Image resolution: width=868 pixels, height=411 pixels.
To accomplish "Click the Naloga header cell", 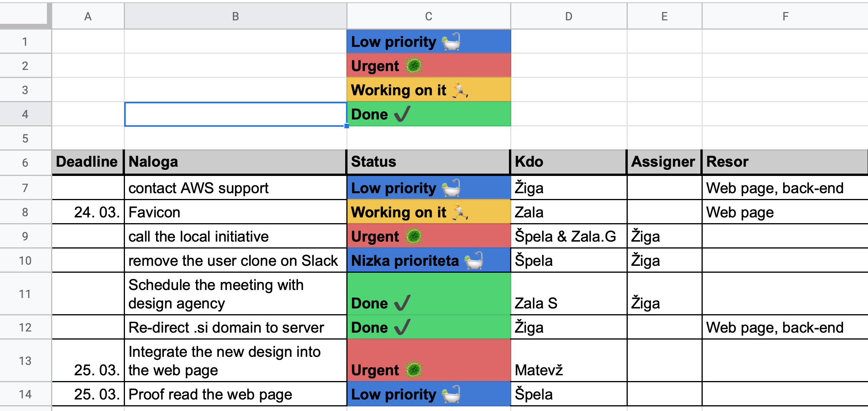I will (x=235, y=162).
